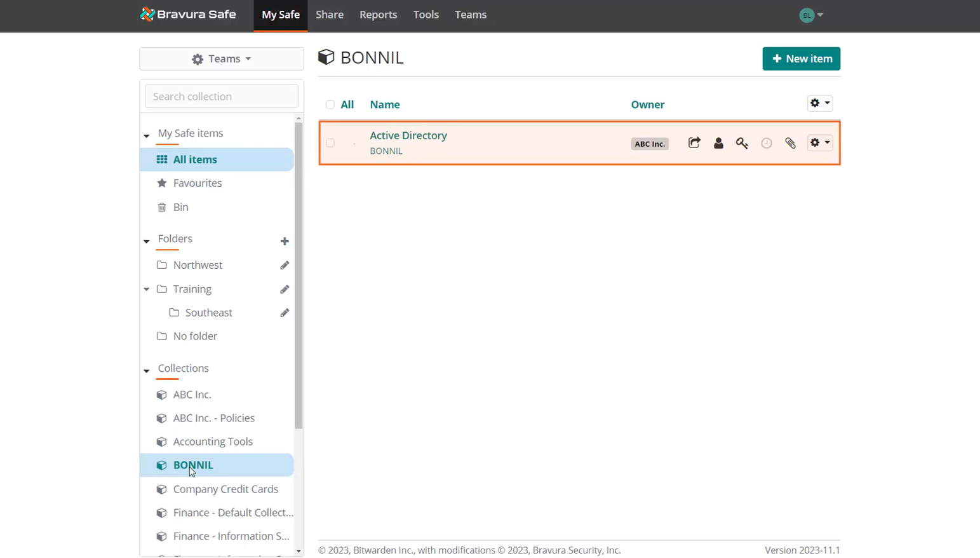Screen dimensions: 980x558
Task: Click the New item button
Action: (x=801, y=58)
